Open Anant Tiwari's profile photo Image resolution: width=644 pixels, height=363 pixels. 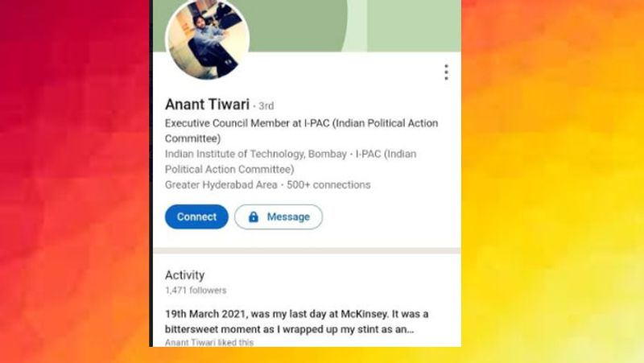(208, 39)
